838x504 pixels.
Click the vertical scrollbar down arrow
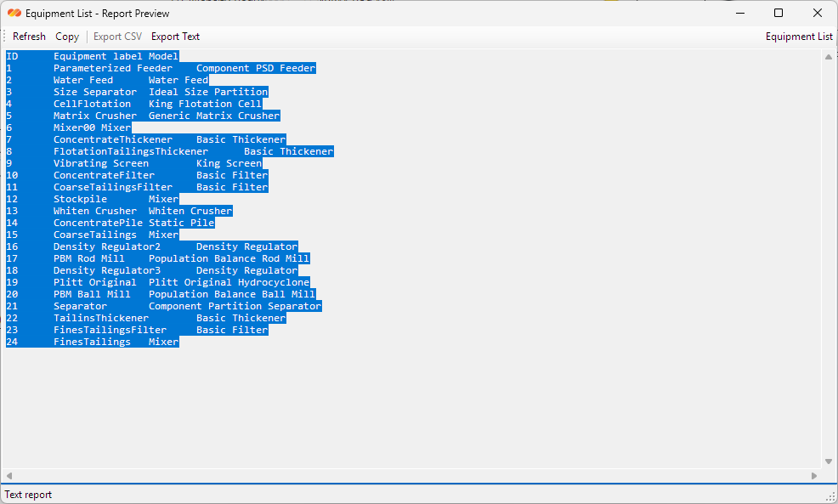click(829, 462)
